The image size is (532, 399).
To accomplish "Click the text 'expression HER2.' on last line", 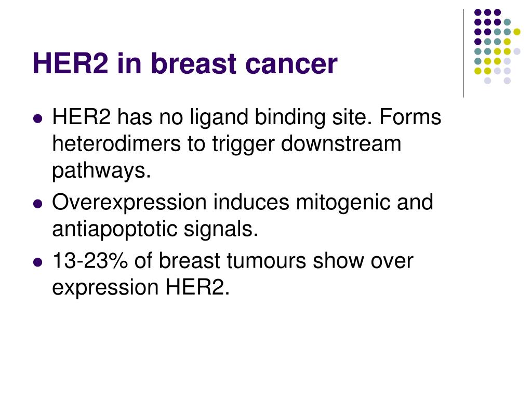I will tap(141, 288).
